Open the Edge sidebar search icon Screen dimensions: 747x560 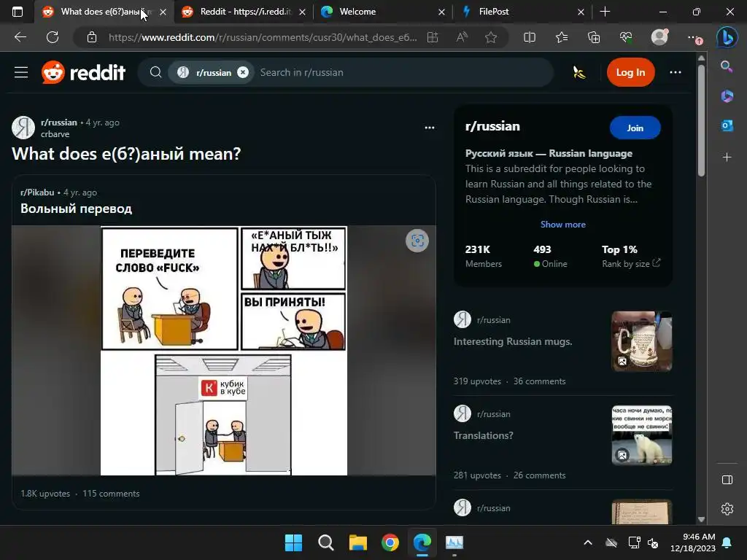coord(727,66)
